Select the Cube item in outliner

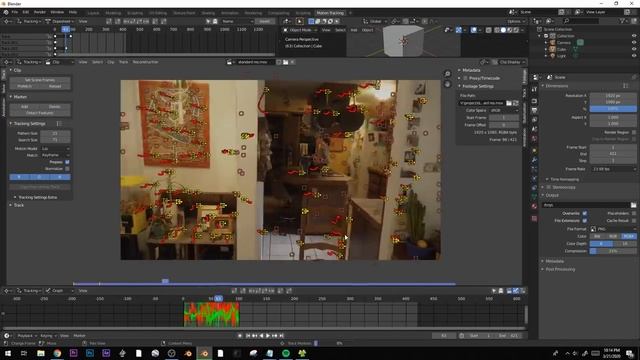[562, 49]
